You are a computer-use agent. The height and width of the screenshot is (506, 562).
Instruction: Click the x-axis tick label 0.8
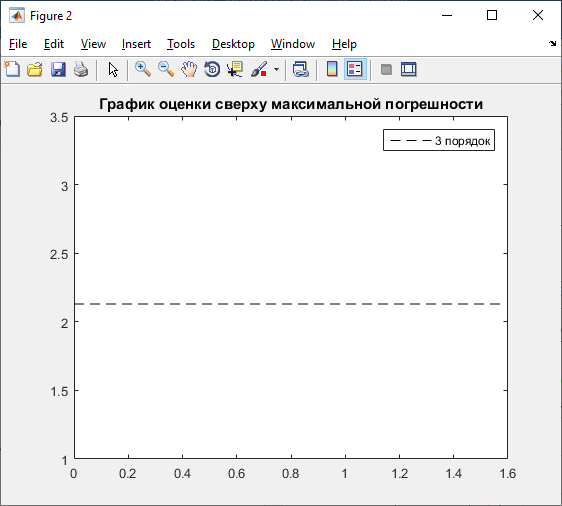tap(291, 474)
